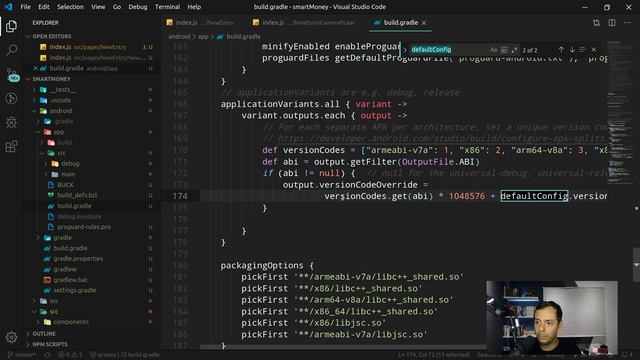The width and height of the screenshot is (640, 360).
Task: Click the app breadcrumb segment
Action: coord(203,37)
